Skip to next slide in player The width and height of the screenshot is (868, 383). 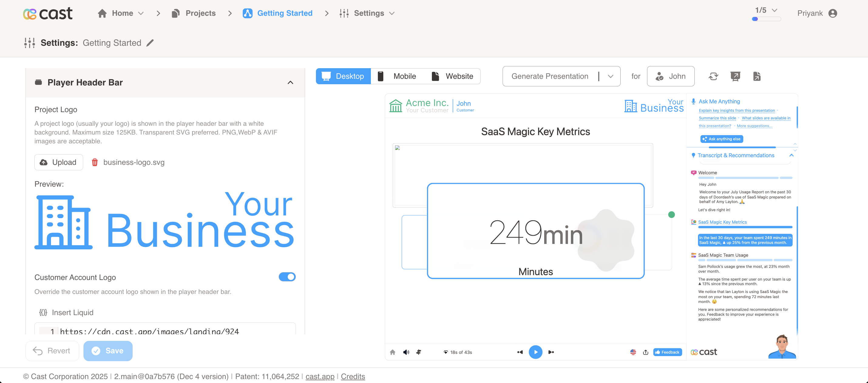pyautogui.click(x=551, y=352)
